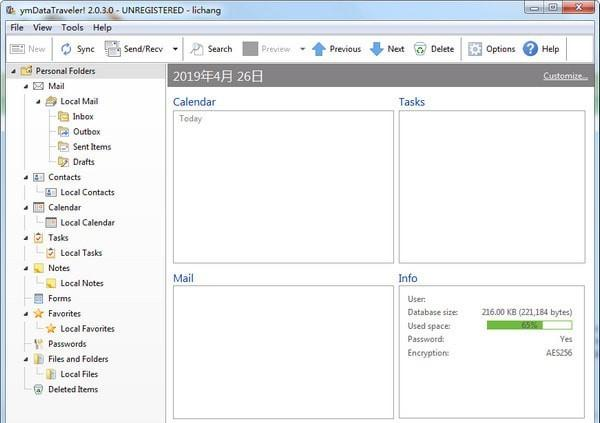Viewport: 600px width, 423px height.
Task: Collapse the Calendar tree node
Action: [26, 208]
